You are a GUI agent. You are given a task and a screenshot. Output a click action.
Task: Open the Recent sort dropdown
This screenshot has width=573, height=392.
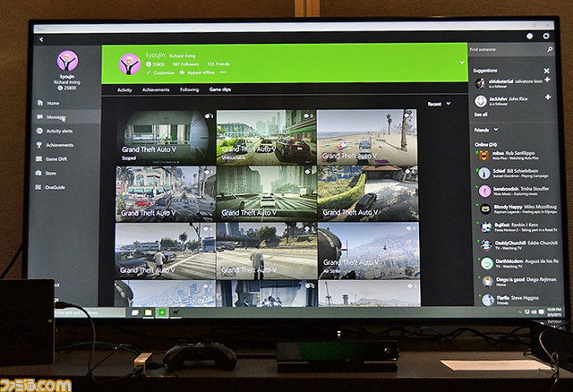(x=439, y=104)
